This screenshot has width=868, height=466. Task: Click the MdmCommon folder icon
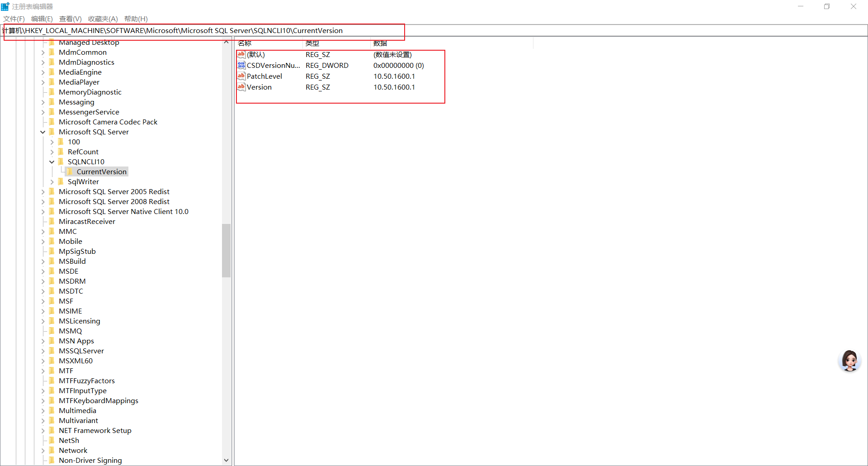coord(52,52)
